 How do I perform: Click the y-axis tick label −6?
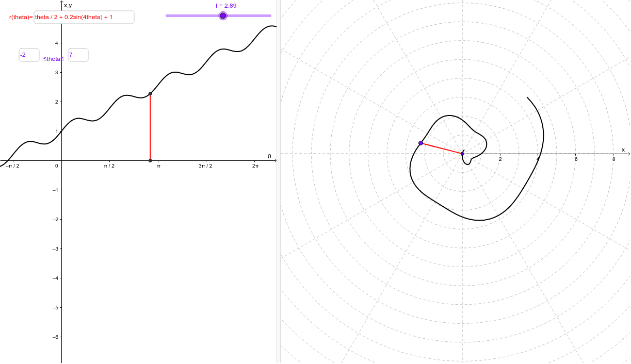55,337
